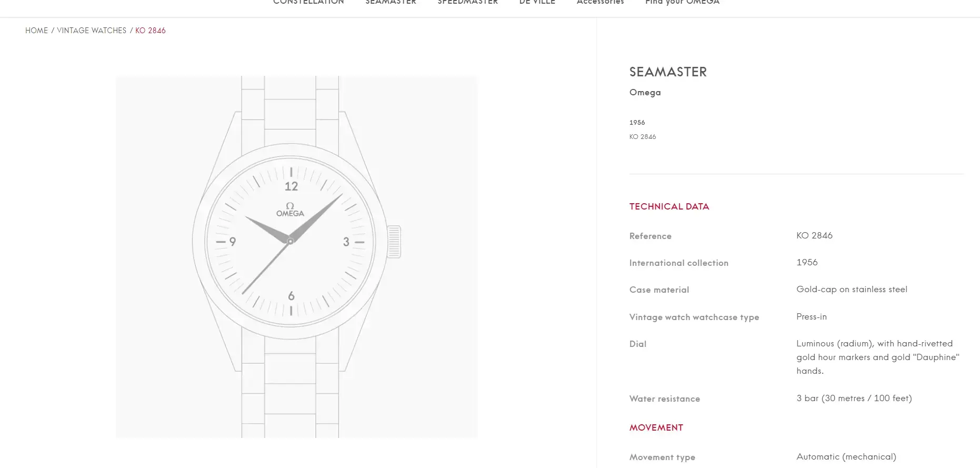980x468 pixels.
Task: Select SPEEDMASTER in top navigation
Action: point(467,3)
